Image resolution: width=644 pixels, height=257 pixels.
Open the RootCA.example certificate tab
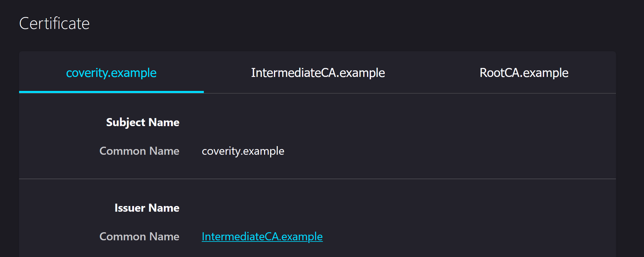pyautogui.click(x=523, y=72)
